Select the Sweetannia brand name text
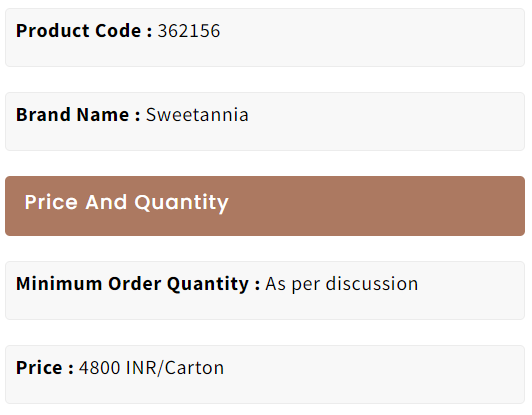This screenshot has width=532, height=415. point(197,115)
